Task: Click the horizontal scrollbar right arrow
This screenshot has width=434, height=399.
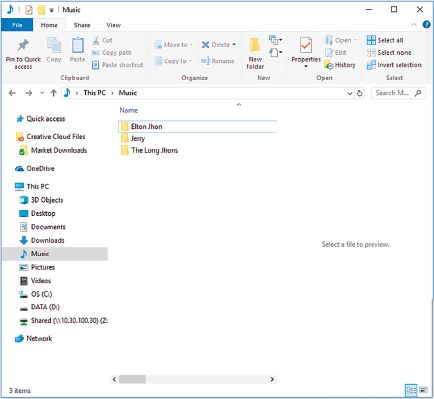Action: point(272,379)
